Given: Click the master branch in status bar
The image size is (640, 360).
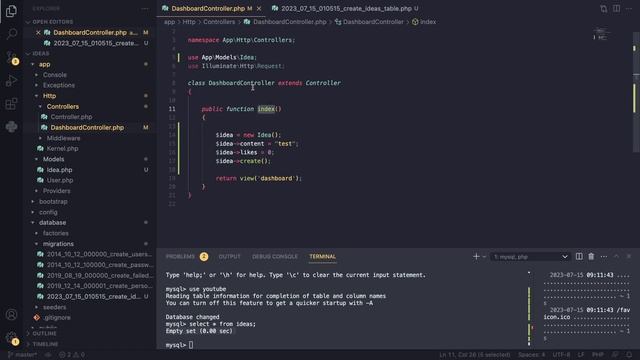Looking at the screenshot, I should point(22,355).
